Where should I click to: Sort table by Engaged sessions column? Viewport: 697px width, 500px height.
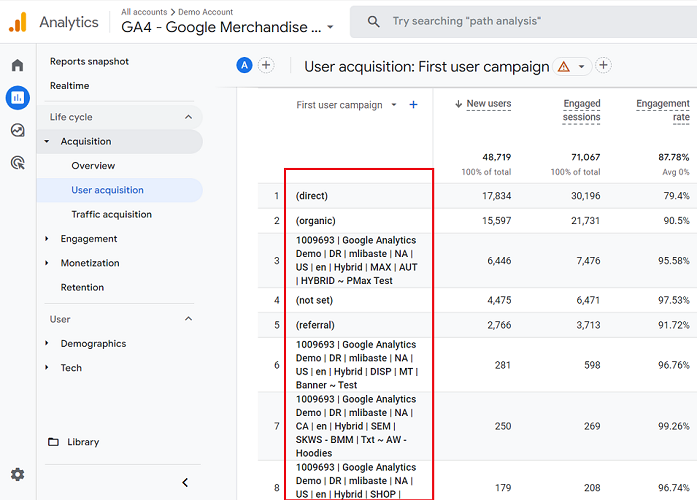(x=581, y=110)
